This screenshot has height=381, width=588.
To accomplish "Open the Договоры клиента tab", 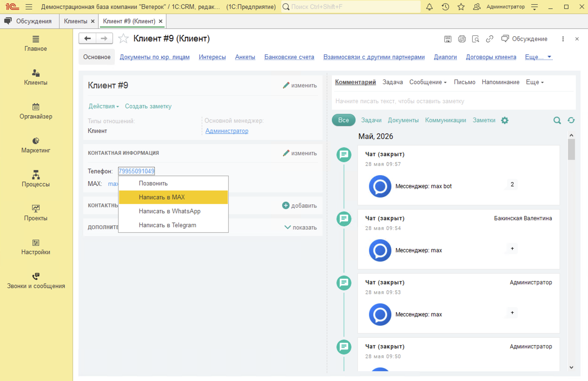I will [x=491, y=57].
